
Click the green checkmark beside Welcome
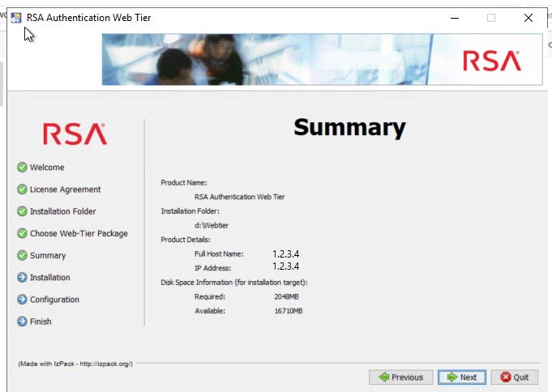pos(22,168)
